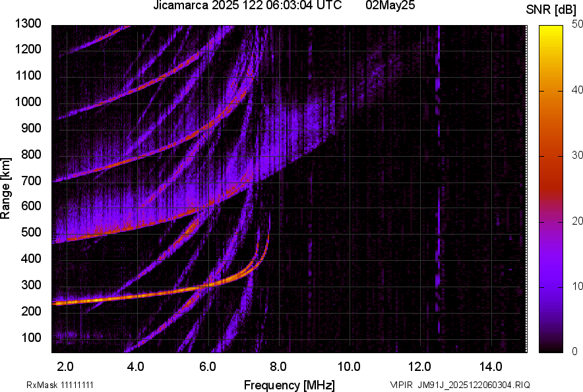Click the 'RxMask 11111111' text

click(x=60, y=385)
